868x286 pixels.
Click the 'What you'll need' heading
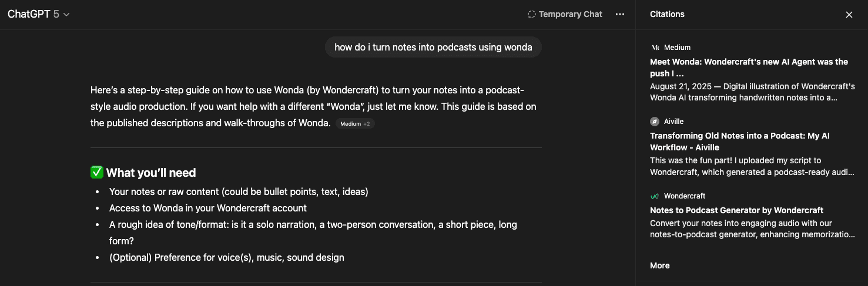pos(151,173)
